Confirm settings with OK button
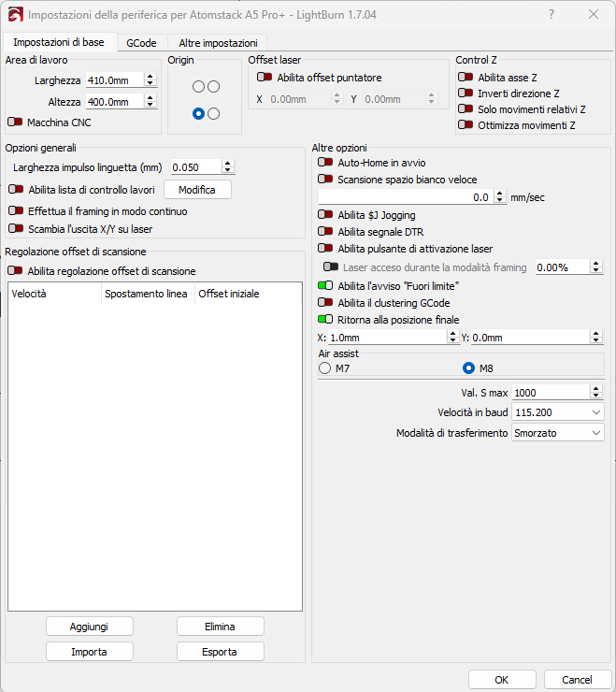The image size is (616, 692). point(502,680)
